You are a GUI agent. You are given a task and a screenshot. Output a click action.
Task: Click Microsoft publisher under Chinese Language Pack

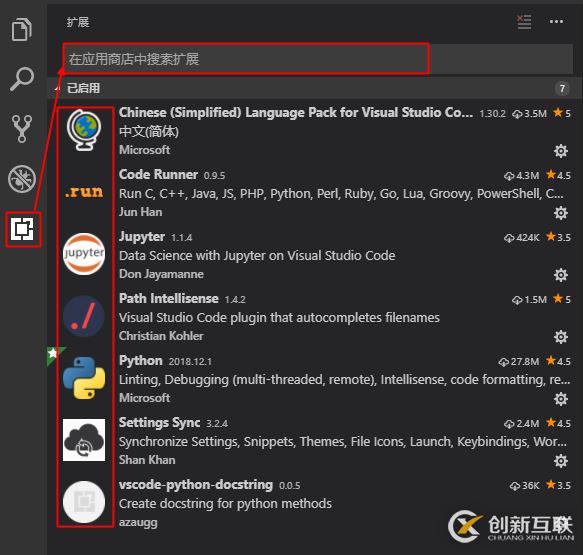coord(144,150)
